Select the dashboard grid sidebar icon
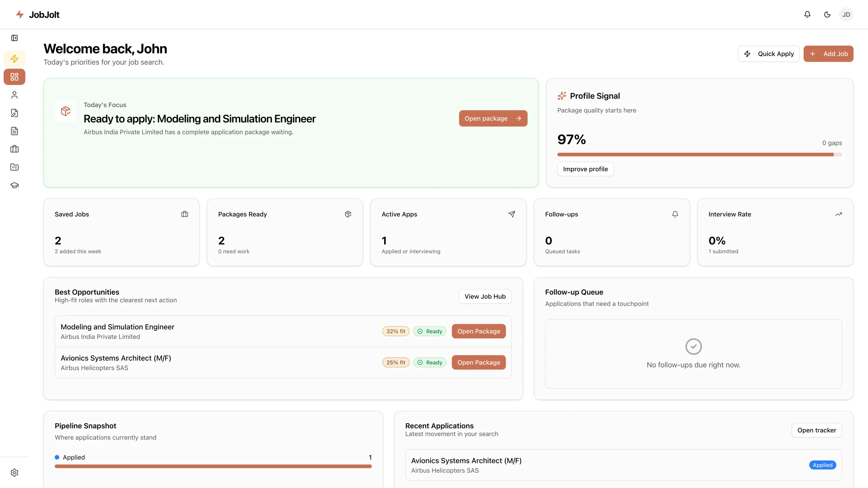Viewport: 868px width, 488px height. 14,77
